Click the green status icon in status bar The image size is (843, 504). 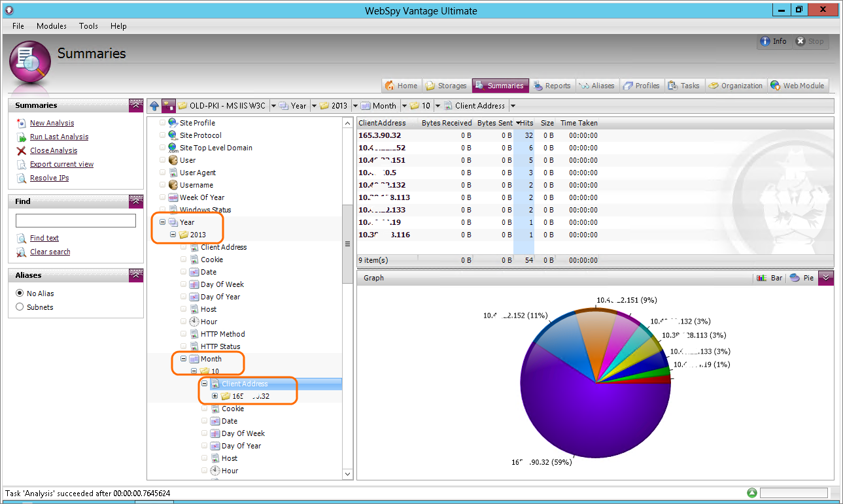point(752,493)
